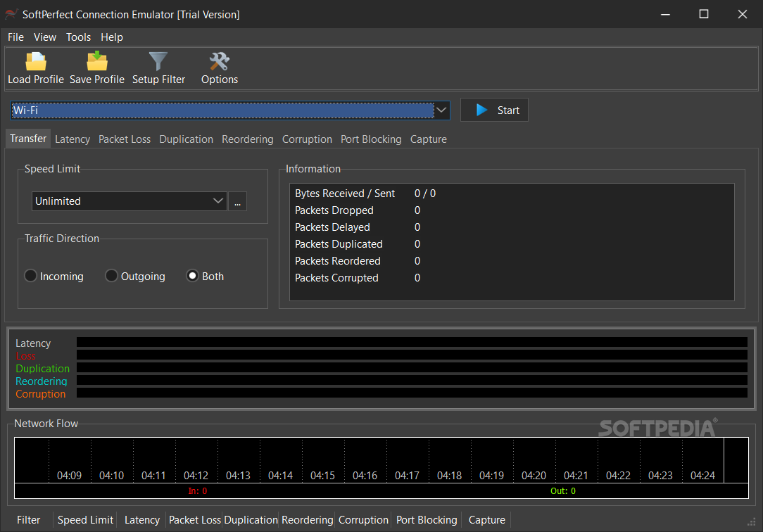
Task: Click the green 'Out: 0' flow counter
Action: (563, 491)
